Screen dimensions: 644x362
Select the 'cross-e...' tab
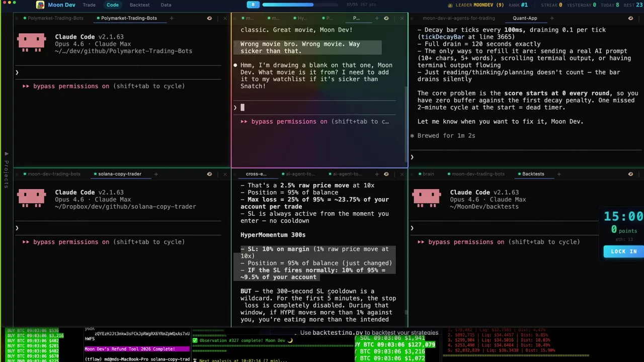point(256,174)
